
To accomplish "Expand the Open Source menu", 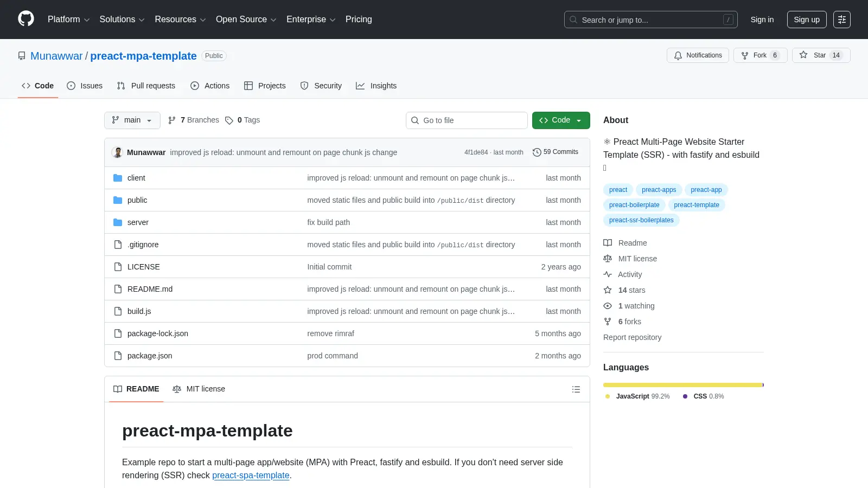I will (246, 20).
